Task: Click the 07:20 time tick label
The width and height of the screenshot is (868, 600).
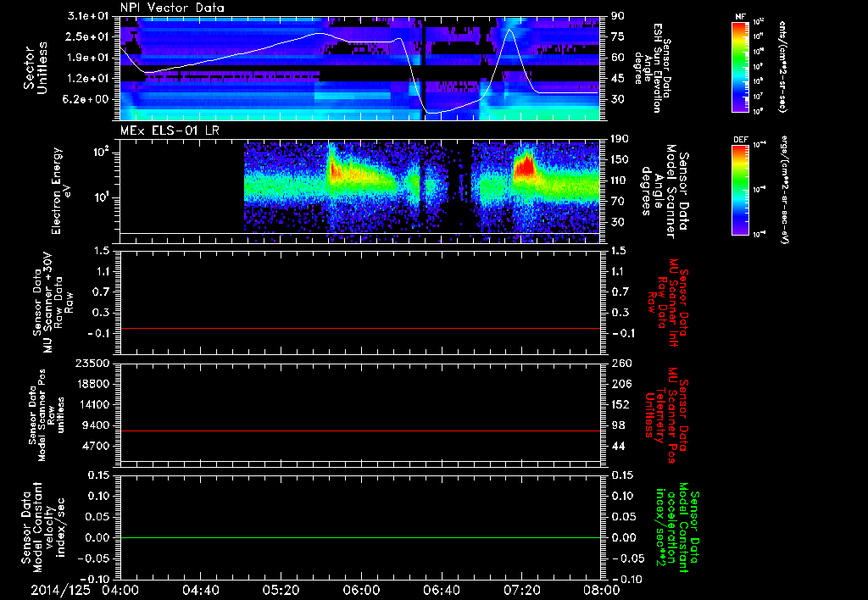Action: pos(521,590)
